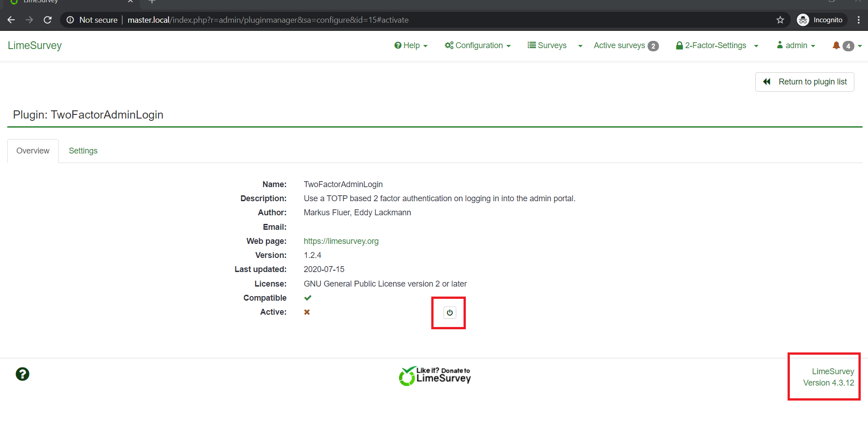Open the Chrome three-dot menu

pyautogui.click(x=858, y=20)
